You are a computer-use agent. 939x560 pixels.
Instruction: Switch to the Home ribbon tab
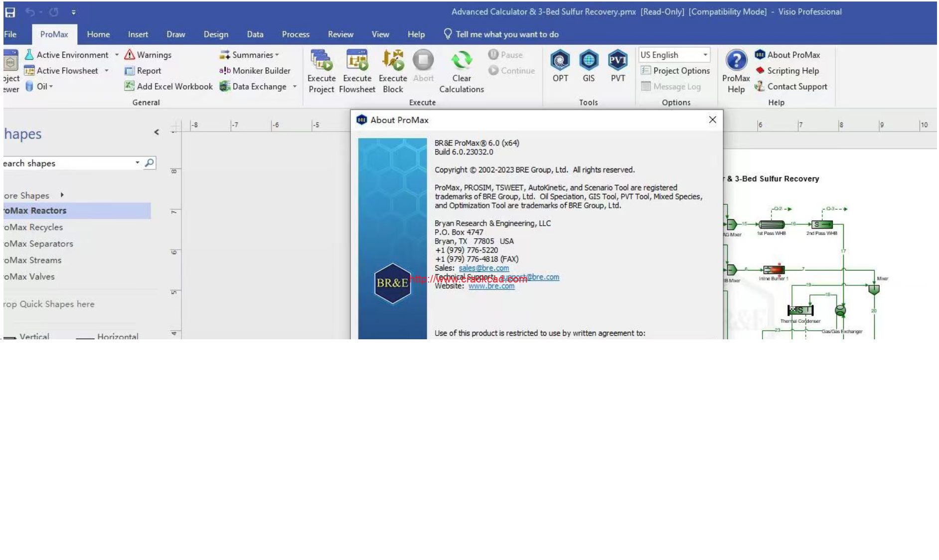click(x=98, y=34)
